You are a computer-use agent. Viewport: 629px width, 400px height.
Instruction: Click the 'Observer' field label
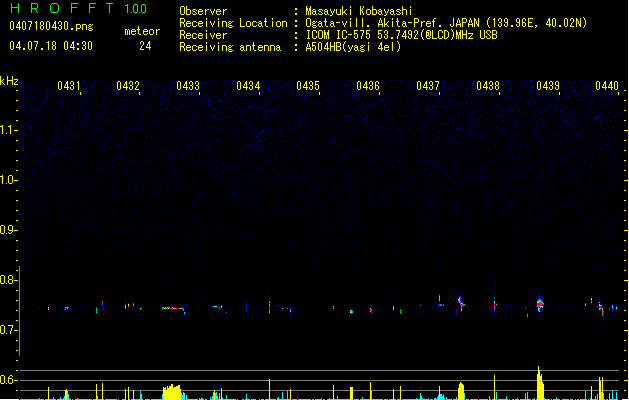[x=203, y=11]
